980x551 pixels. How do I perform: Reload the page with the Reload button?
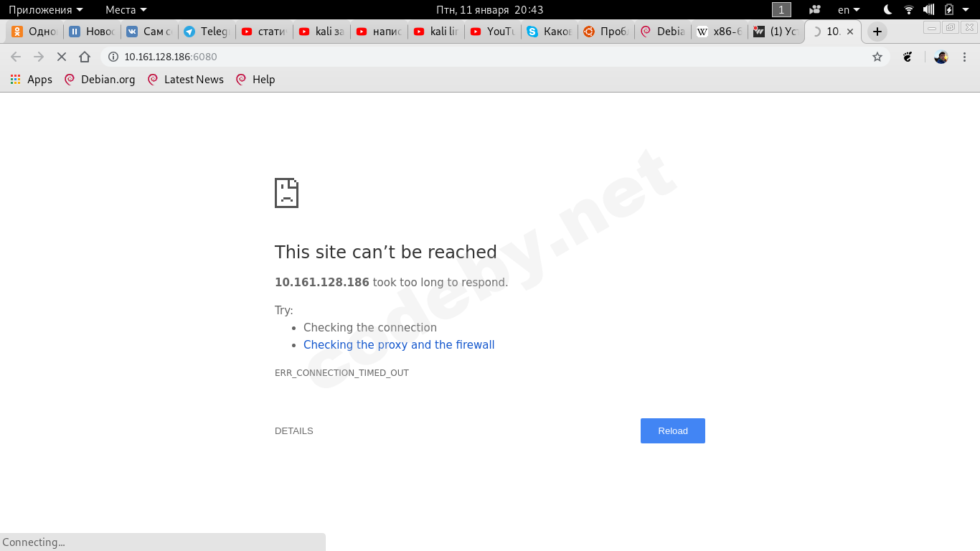click(673, 431)
